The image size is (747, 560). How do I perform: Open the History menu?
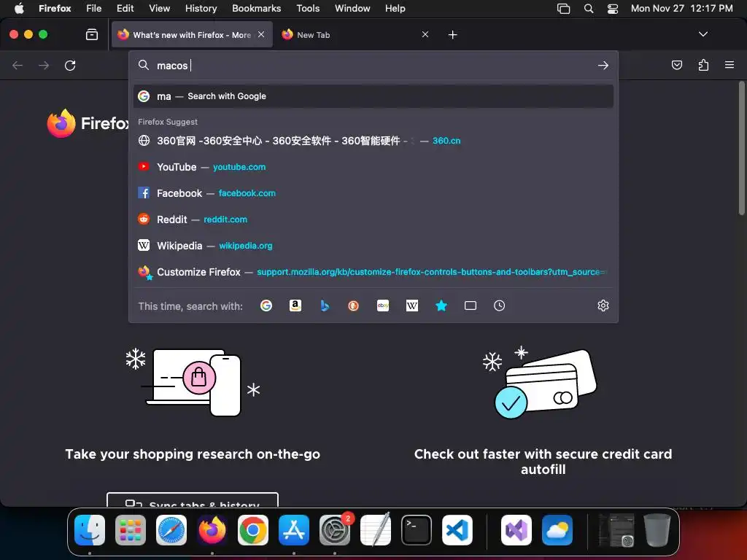(x=201, y=8)
